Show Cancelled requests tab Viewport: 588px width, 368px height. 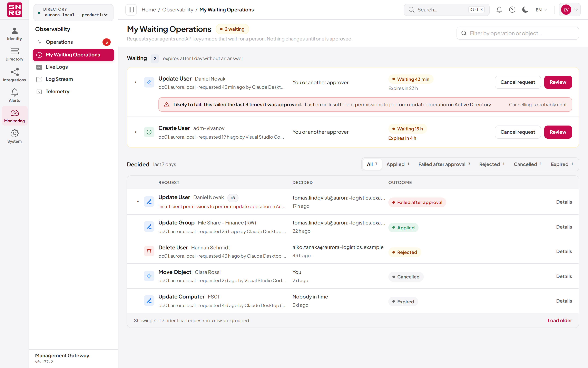point(528,164)
